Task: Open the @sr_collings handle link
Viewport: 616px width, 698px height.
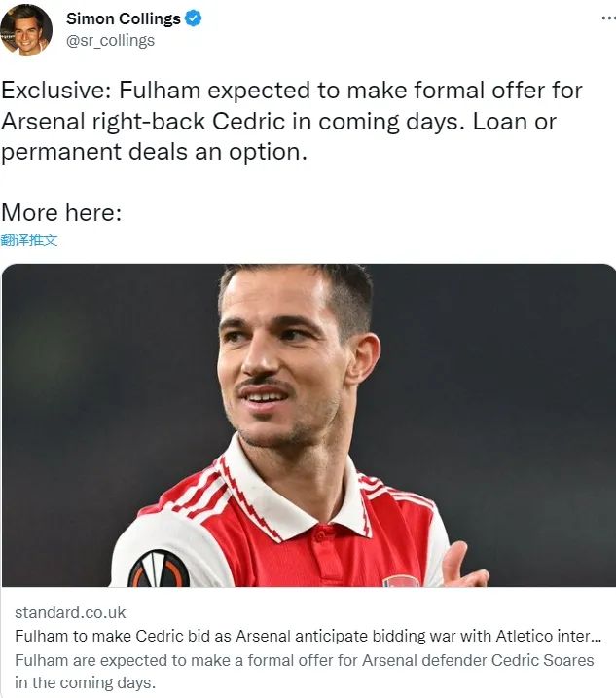Action: click(x=110, y=40)
